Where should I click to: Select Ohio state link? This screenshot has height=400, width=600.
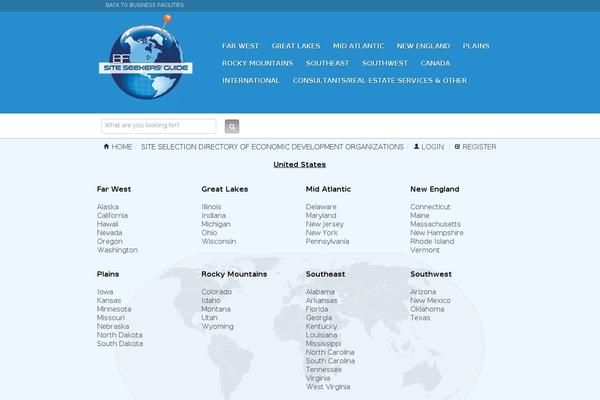tap(209, 233)
